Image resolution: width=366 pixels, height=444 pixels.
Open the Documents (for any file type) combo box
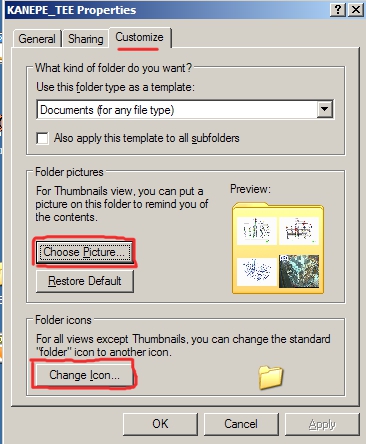tap(185, 109)
